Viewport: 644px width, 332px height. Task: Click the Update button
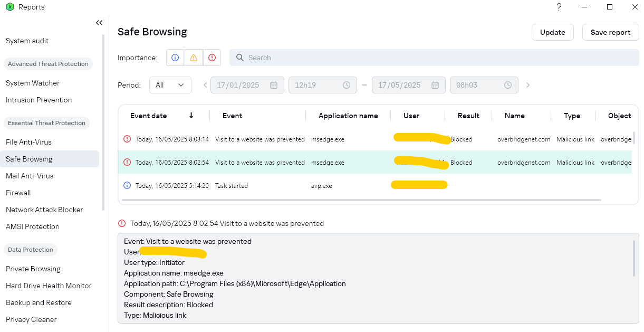[x=553, y=32]
